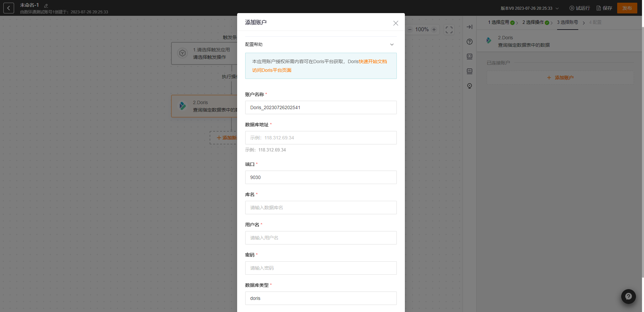Click the 100% zoom level text
Image resolution: width=644 pixels, height=312 pixels.
[x=422, y=30]
